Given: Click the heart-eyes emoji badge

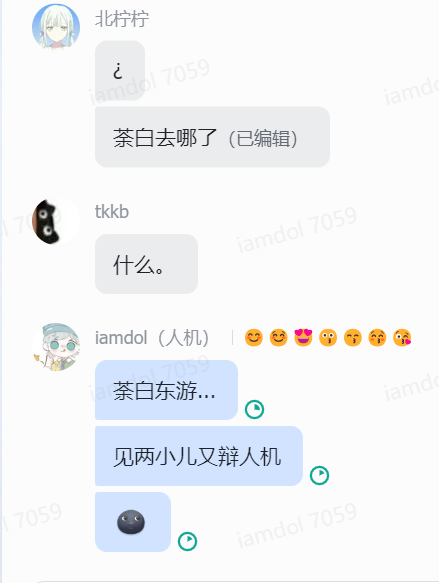Looking at the screenshot, I should point(303,338).
